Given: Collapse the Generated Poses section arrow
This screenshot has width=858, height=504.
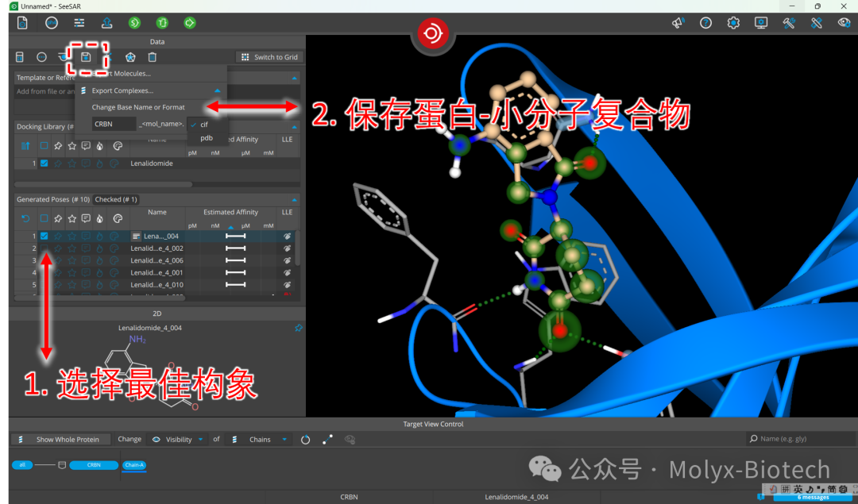Looking at the screenshot, I should click(295, 199).
